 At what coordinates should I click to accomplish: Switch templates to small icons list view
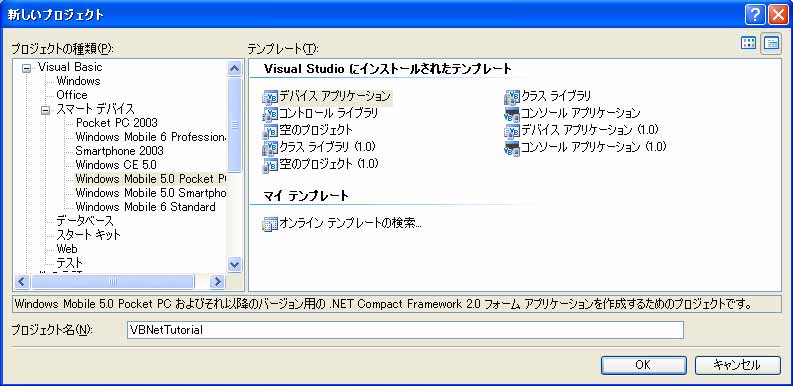point(772,44)
